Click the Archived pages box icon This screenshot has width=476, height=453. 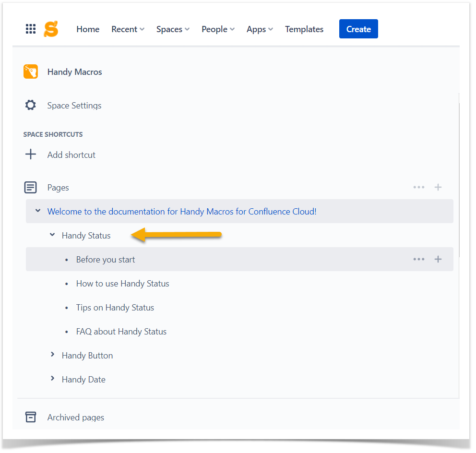click(x=31, y=417)
